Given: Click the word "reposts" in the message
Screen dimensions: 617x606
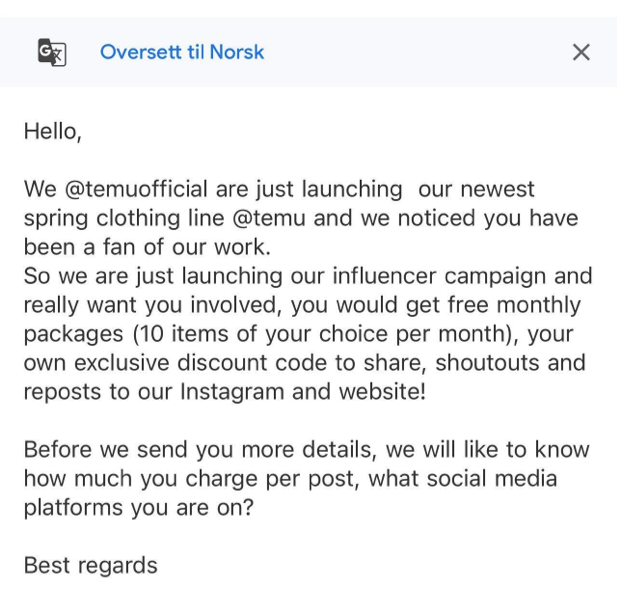Looking at the screenshot, I should tap(60, 392).
